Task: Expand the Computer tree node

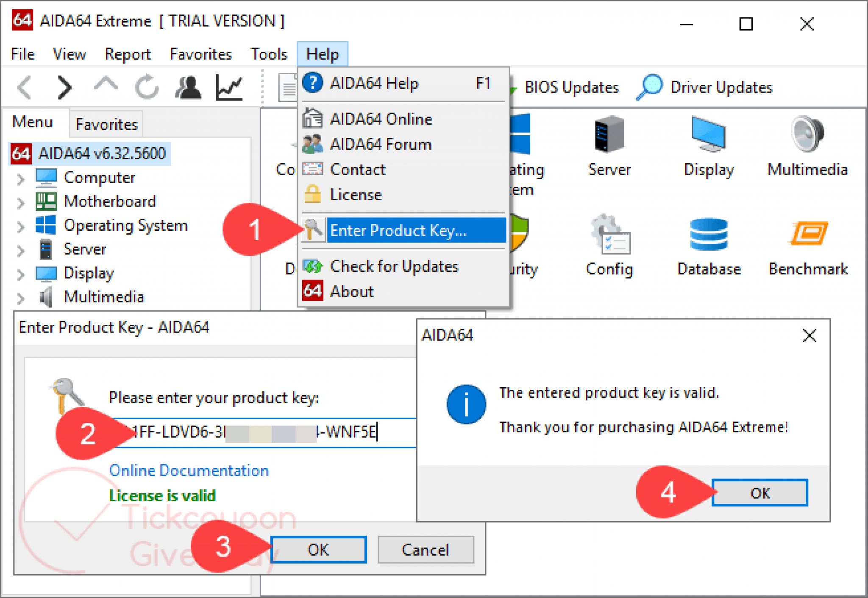Action: click(20, 179)
